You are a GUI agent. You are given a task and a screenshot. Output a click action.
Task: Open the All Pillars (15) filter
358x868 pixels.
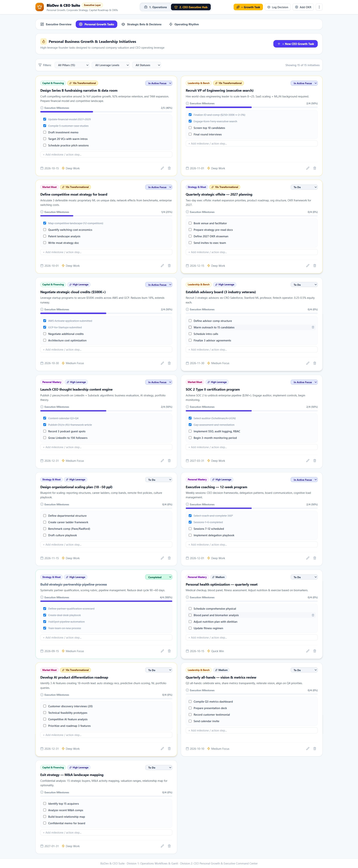pos(72,65)
